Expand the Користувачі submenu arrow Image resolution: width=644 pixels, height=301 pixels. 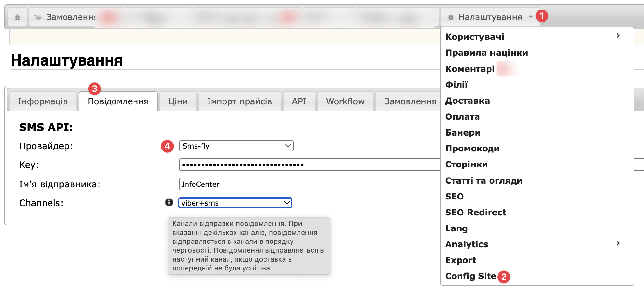point(618,36)
